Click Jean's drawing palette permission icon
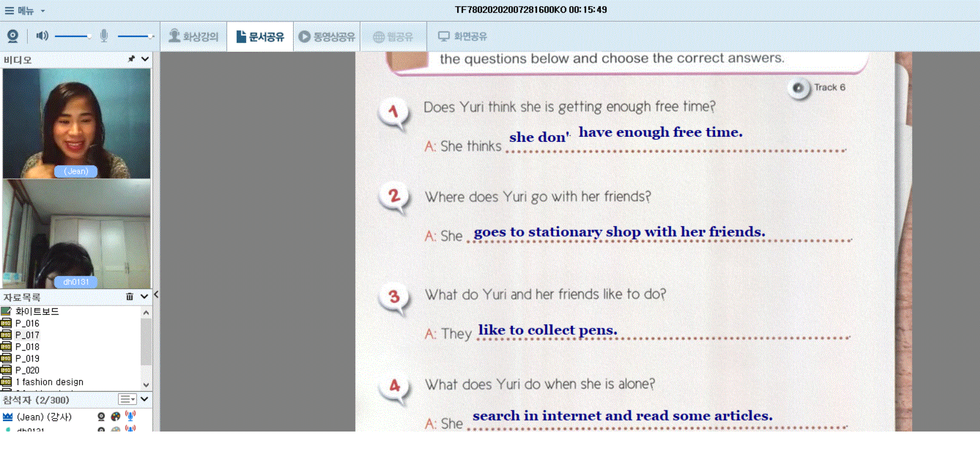 (115, 416)
